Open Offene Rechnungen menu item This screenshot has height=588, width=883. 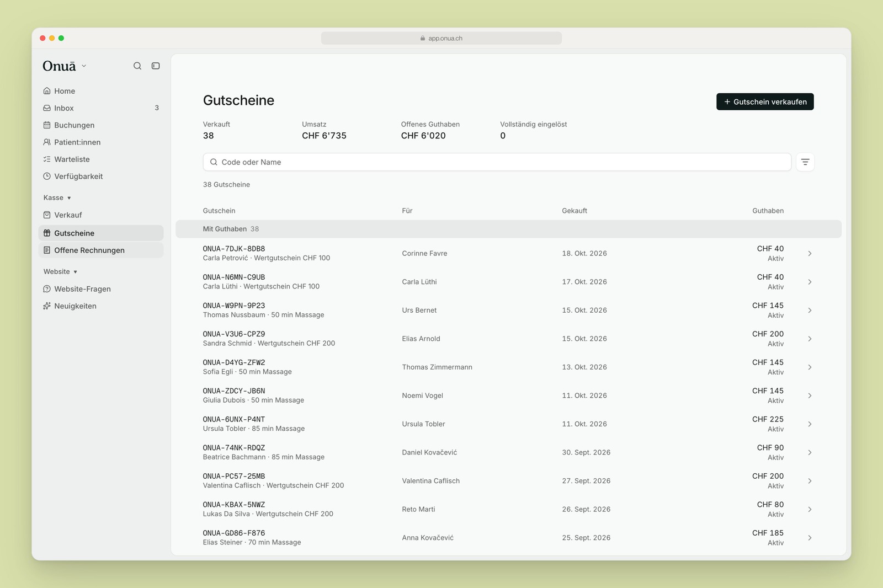coord(101,250)
